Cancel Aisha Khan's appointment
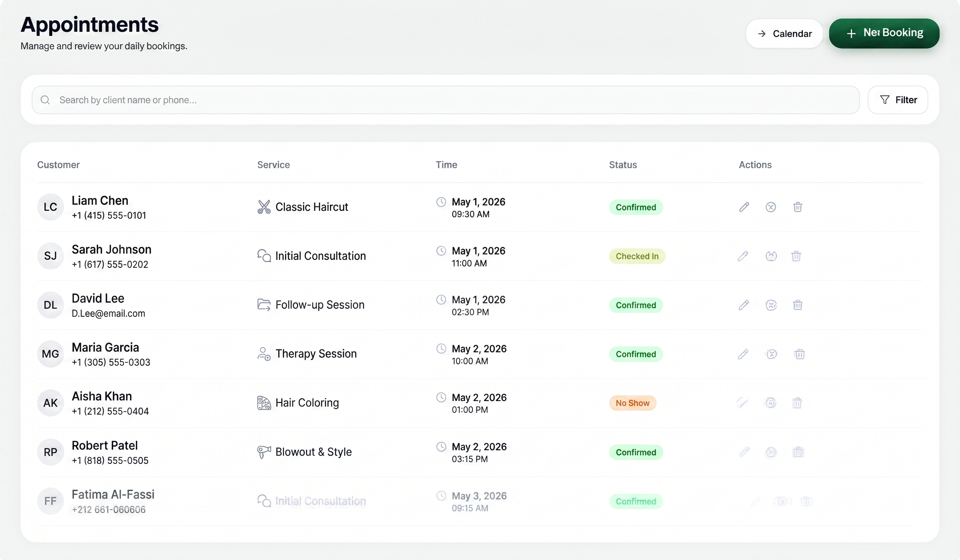960x560 pixels. click(770, 402)
